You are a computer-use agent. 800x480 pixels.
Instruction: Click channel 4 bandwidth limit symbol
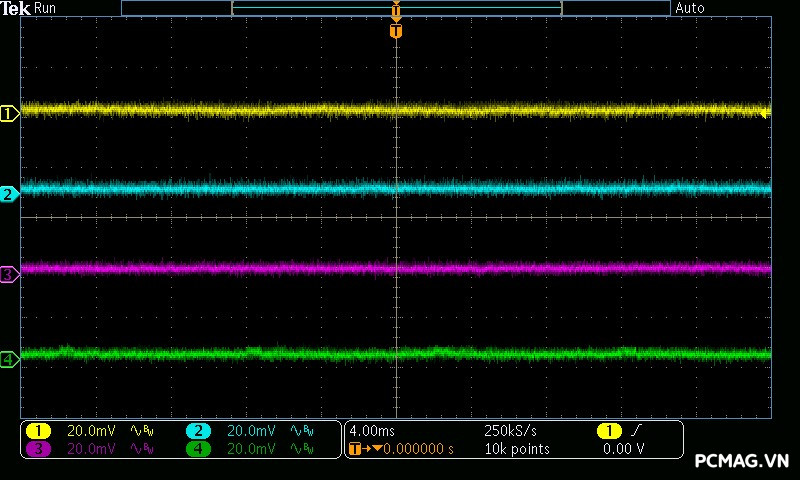tap(300, 449)
